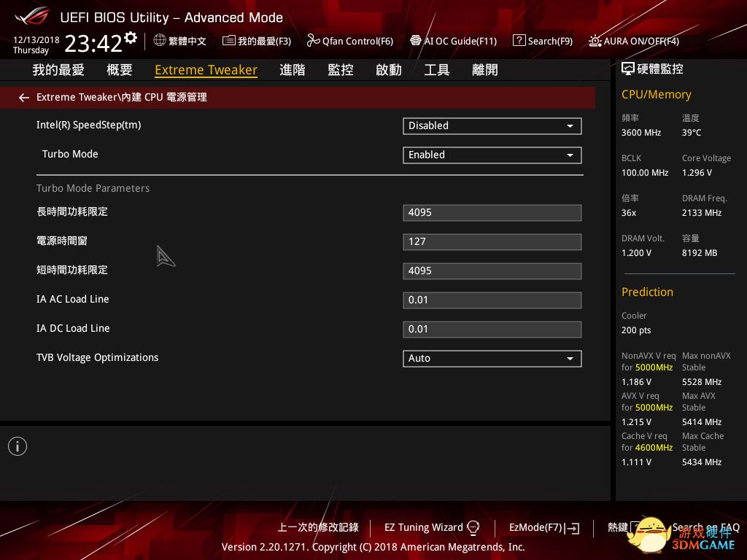This screenshot has height=560, width=747.
Task: Click Qfan Control(F6) label
Action: pos(357,41)
